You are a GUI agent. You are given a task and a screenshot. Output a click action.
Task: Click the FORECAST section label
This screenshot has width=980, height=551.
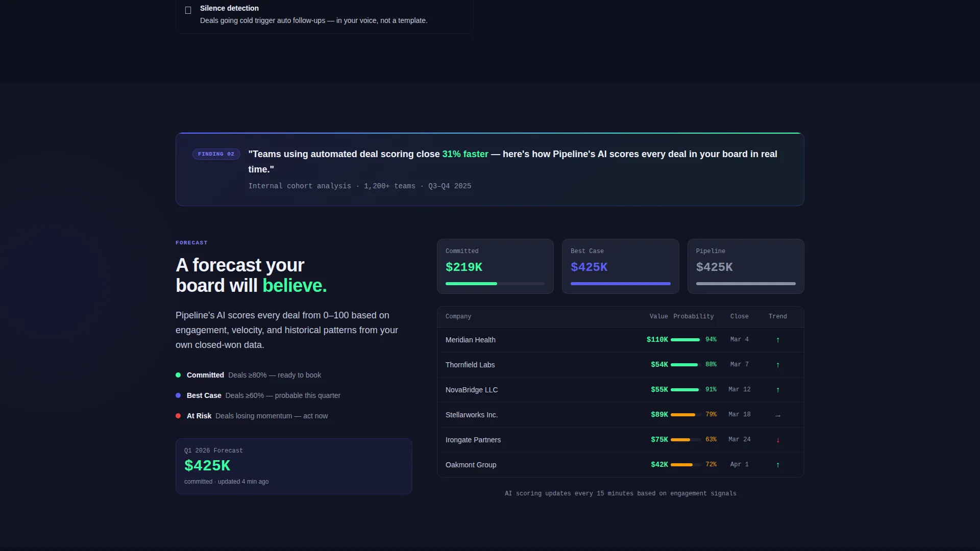click(x=191, y=243)
